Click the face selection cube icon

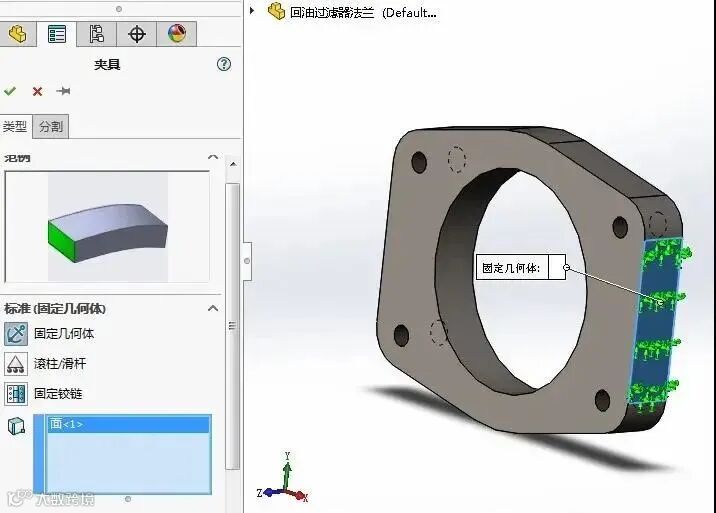click(16, 426)
